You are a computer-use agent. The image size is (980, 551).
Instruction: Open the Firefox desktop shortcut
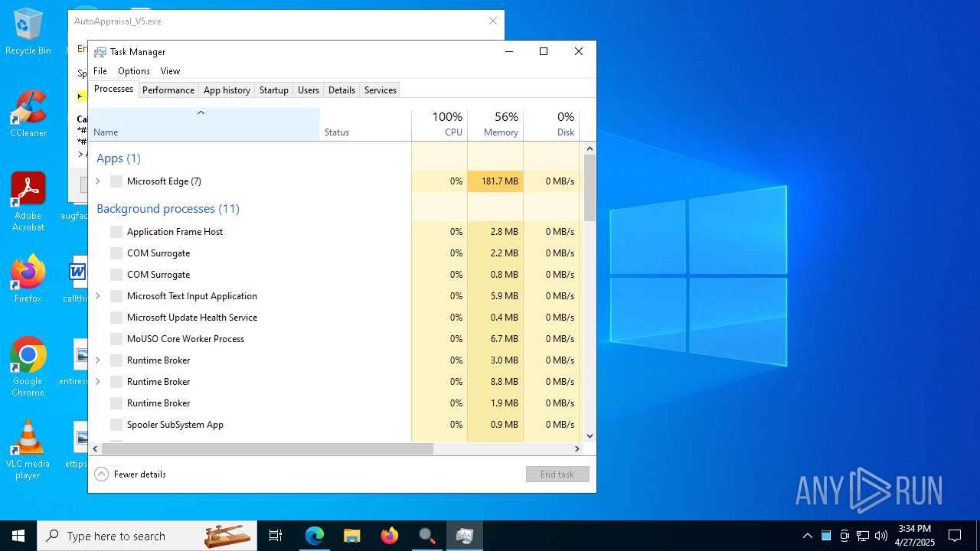(x=28, y=279)
